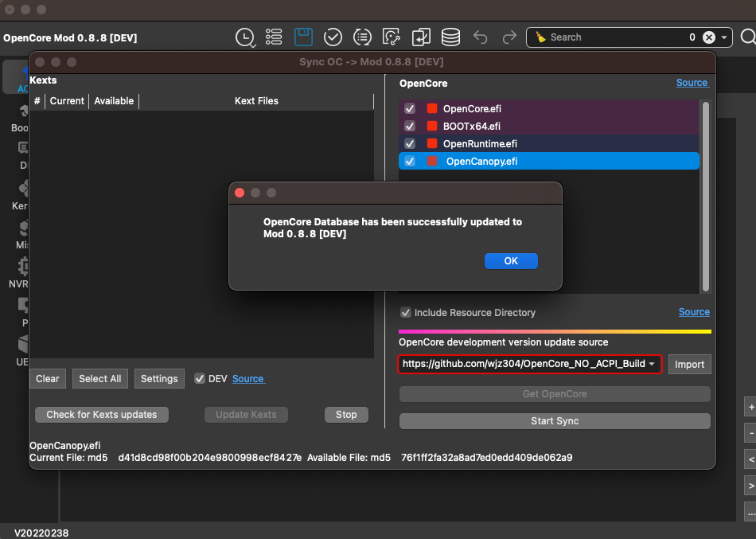Click the broom icon in search box
756x539 pixels.
point(540,37)
